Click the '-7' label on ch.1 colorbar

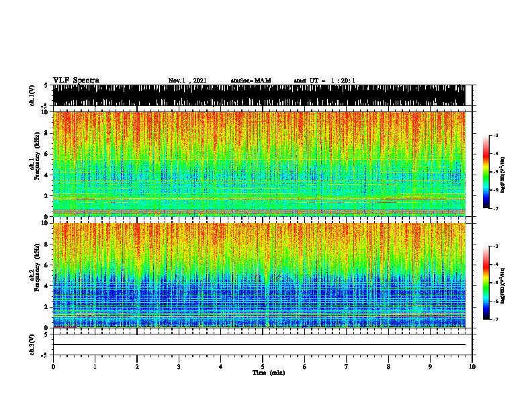pyautogui.click(x=496, y=208)
